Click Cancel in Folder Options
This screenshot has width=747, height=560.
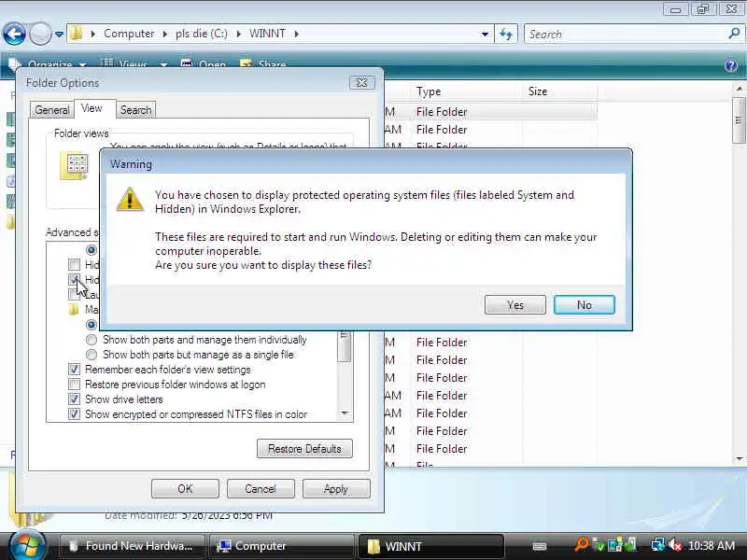tap(261, 488)
